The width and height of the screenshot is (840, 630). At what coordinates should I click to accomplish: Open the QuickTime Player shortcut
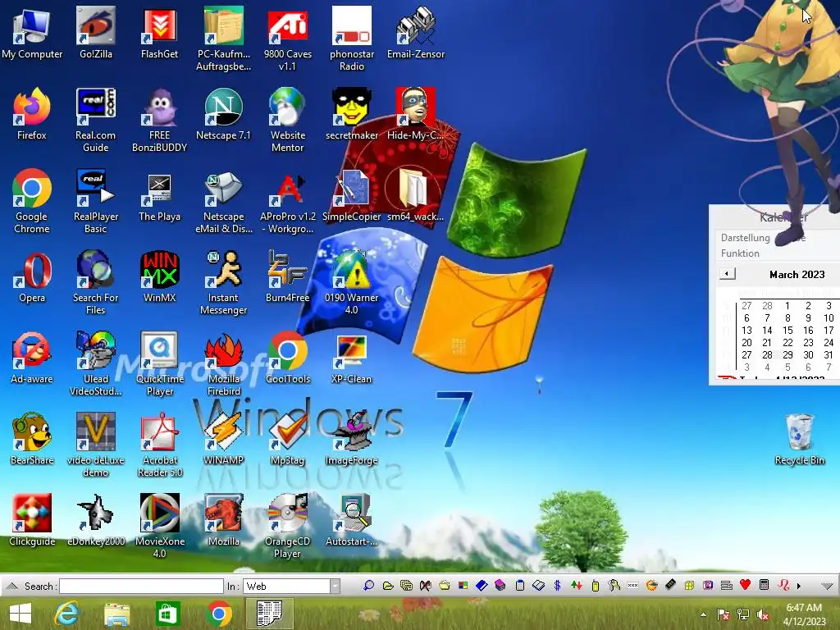[x=159, y=363]
